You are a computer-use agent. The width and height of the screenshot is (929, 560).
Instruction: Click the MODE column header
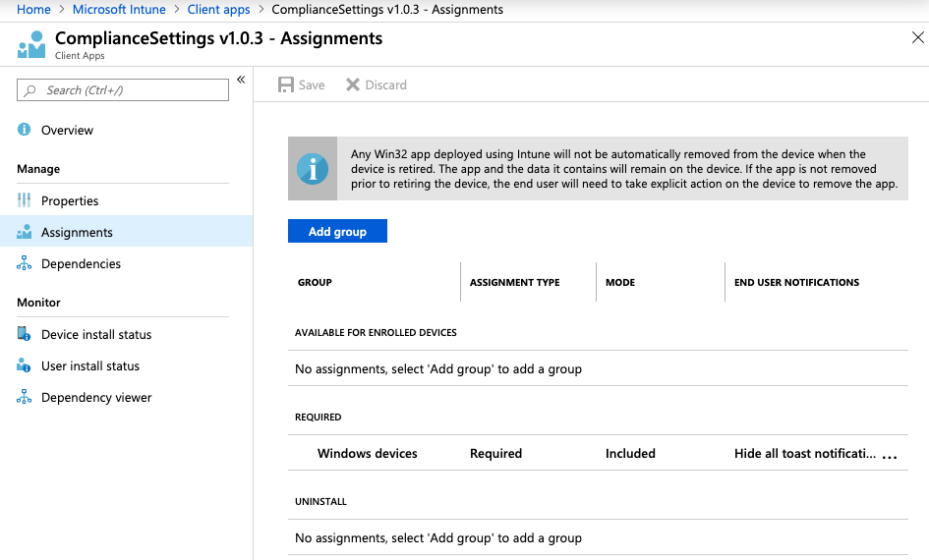[x=620, y=282]
